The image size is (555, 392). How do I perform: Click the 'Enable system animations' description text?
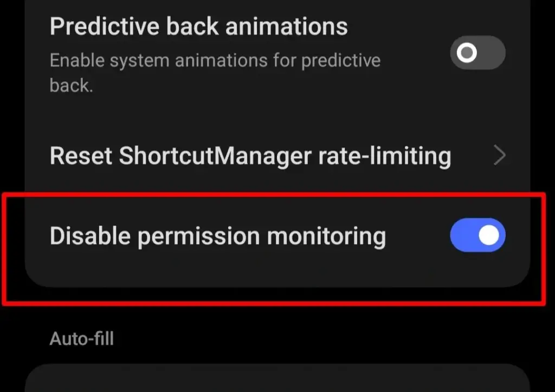coord(215,61)
